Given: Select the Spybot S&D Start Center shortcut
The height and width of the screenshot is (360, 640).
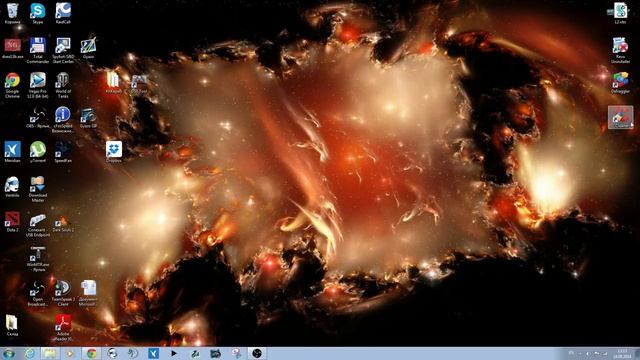Looking at the screenshot, I should point(63,50).
